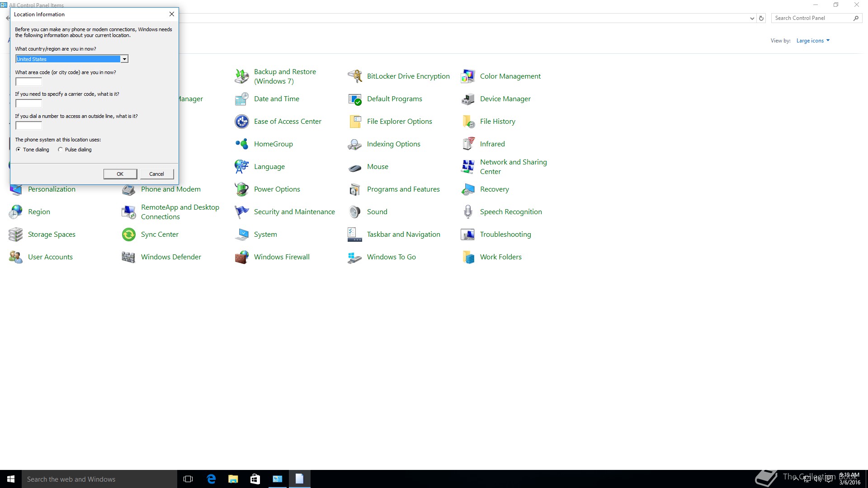Open the Store icon on taskbar
The width and height of the screenshot is (868, 488).
[255, 479]
